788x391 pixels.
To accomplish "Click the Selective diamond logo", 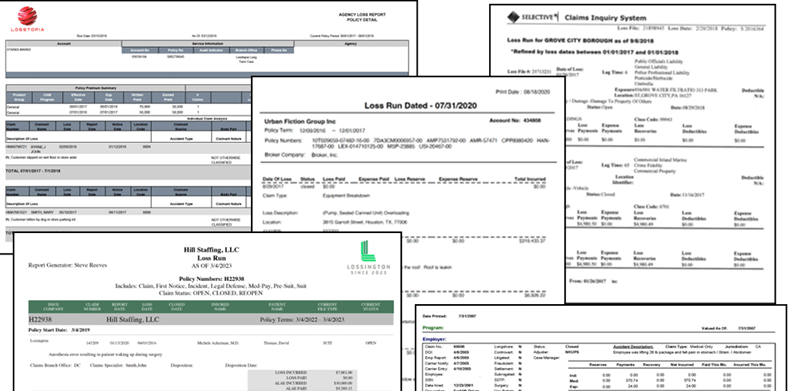I will tap(513, 17).
